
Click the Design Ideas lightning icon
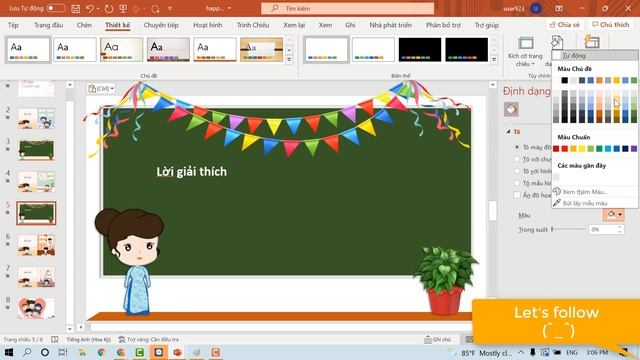[591, 42]
